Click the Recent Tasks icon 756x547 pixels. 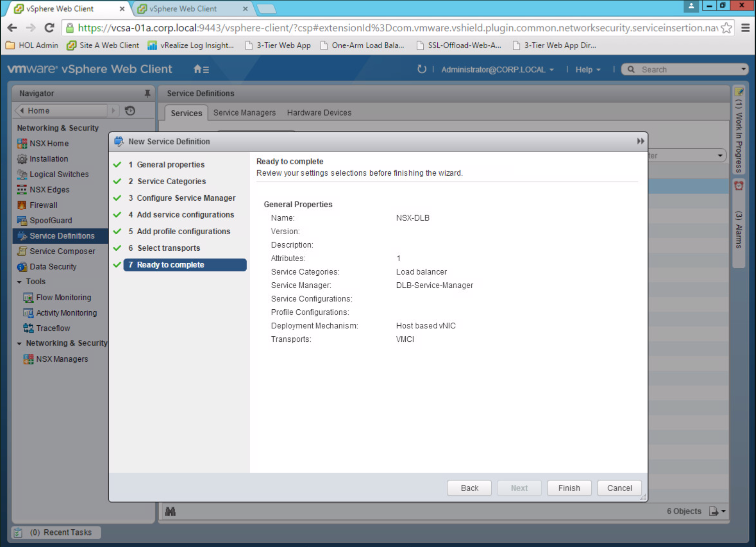(18, 532)
